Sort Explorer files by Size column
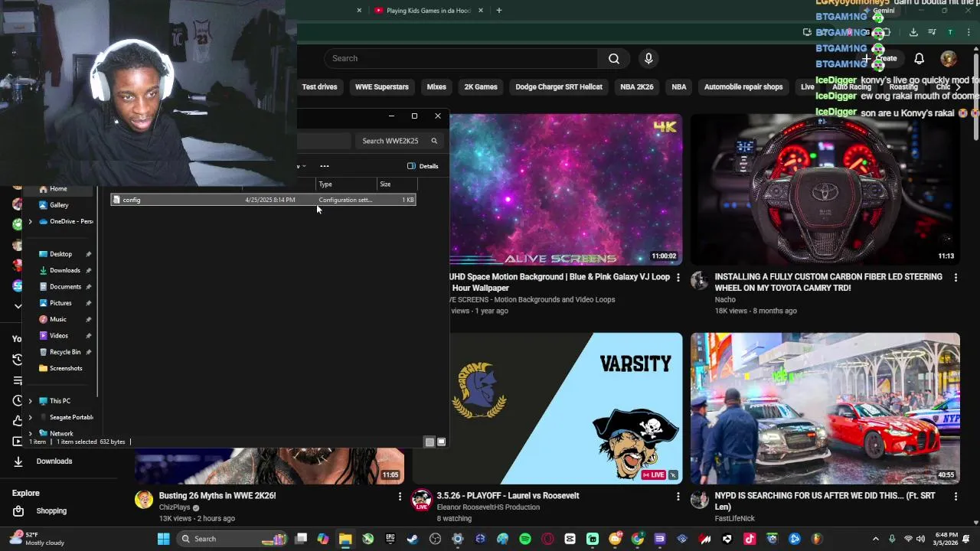This screenshot has height=551, width=980. coord(397,184)
